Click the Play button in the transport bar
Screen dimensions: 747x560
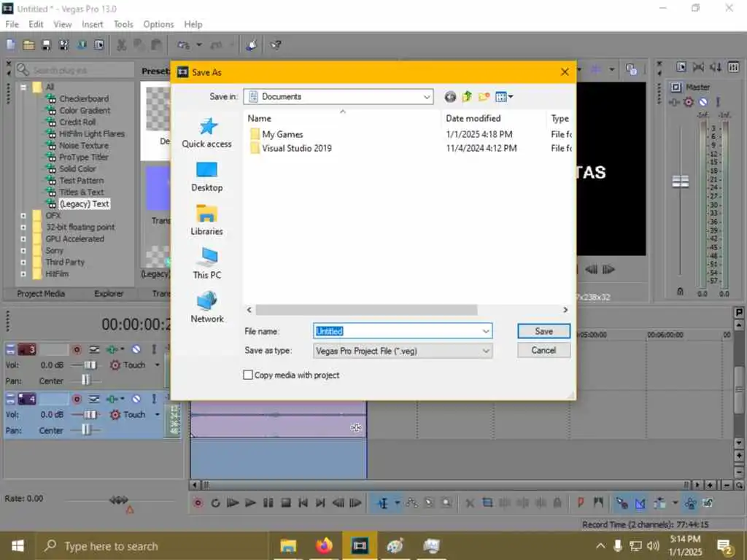point(250,503)
